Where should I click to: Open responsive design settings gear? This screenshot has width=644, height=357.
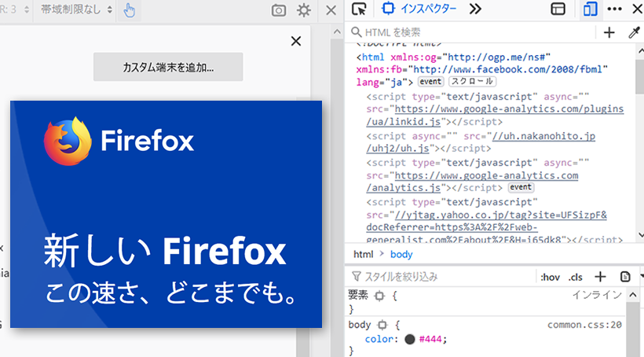tap(304, 10)
